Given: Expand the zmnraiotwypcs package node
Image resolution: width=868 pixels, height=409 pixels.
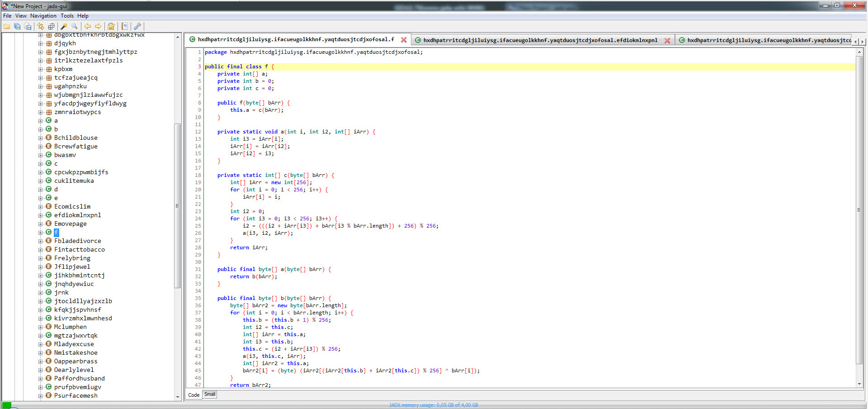Looking at the screenshot, I should pos(40,112).
